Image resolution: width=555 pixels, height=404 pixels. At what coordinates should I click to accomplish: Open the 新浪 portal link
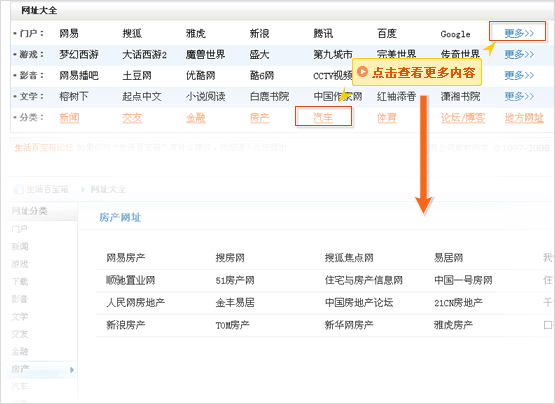259,33
